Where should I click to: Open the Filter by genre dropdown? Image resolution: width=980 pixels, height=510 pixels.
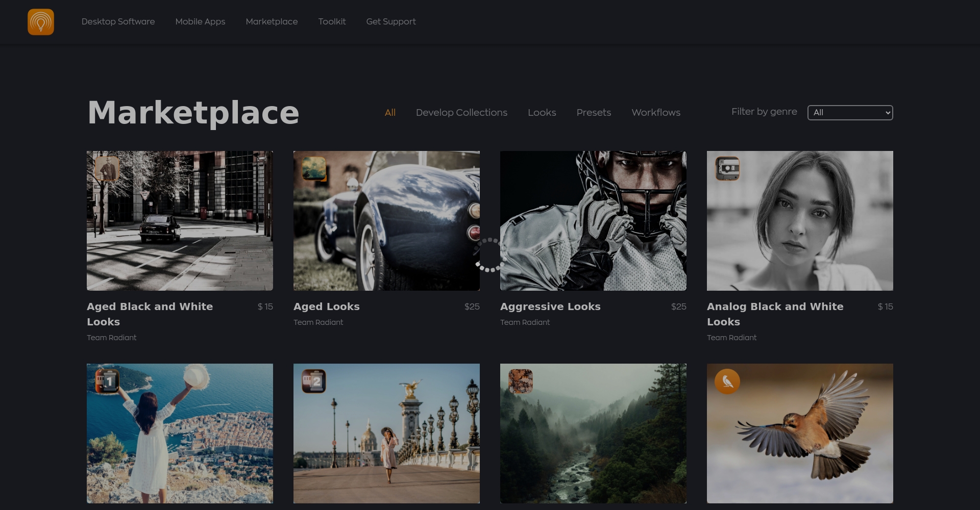coord(850,113)
